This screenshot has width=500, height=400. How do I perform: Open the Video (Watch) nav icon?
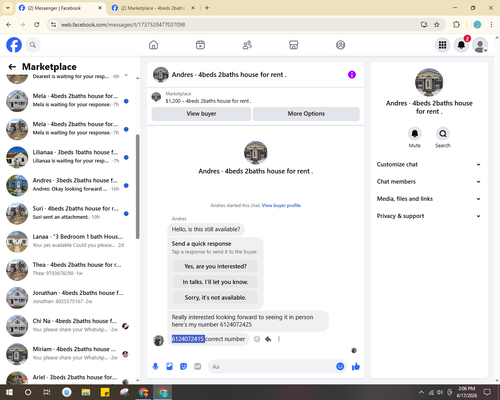[x=200, y=45]
